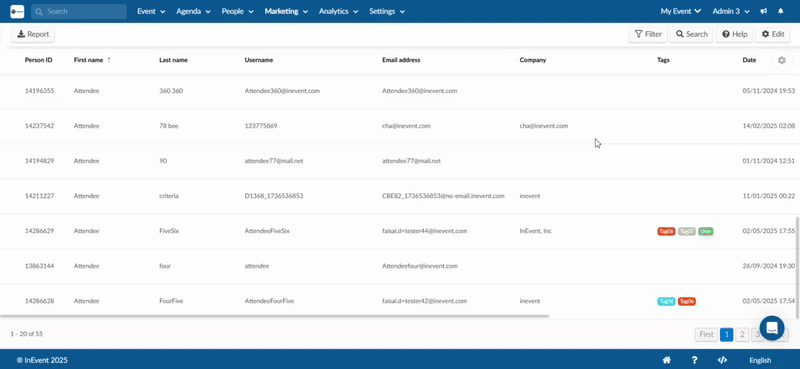Expand the Marketing menu
This screenshot has width=800, height=369.
(286, 11)
